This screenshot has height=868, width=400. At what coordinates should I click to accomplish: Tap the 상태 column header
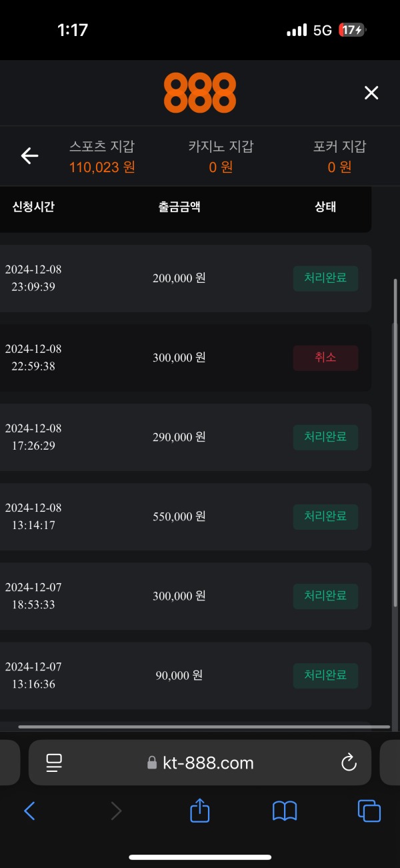(325, 207)
